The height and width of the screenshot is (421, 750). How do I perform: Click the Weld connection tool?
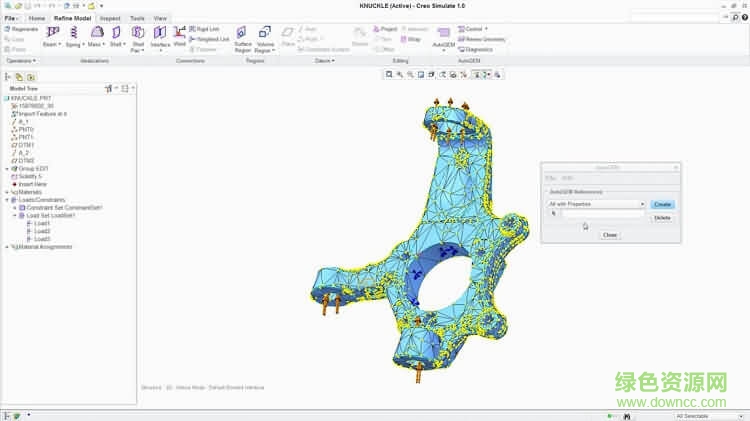point(180,36)
